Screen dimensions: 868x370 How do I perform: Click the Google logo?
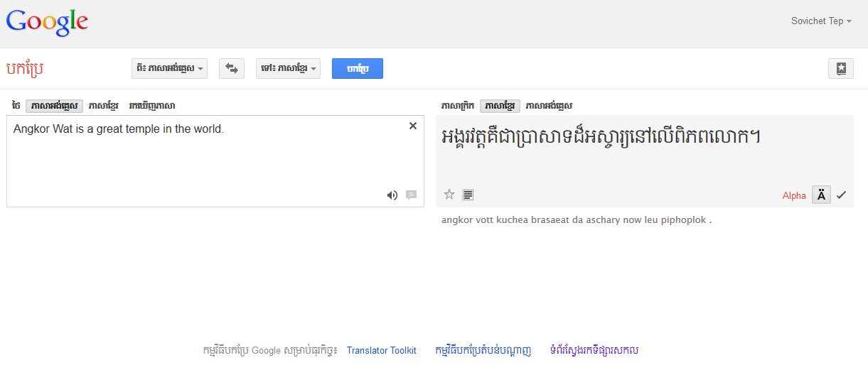tap(47, 22)
